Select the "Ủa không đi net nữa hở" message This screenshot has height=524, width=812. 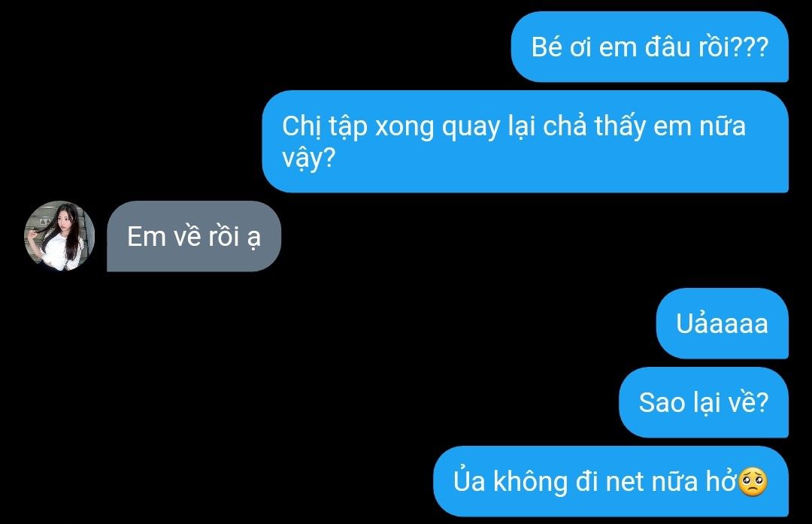pos(611,482)
